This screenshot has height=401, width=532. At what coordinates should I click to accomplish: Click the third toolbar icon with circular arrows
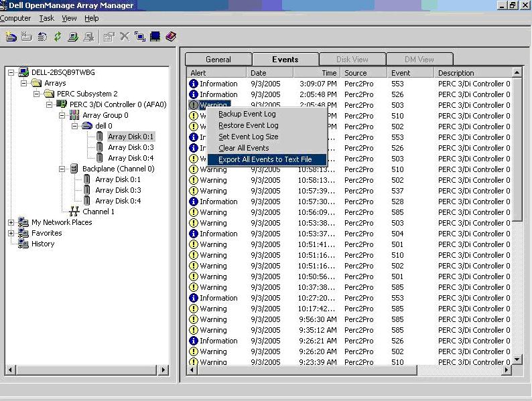42,36
